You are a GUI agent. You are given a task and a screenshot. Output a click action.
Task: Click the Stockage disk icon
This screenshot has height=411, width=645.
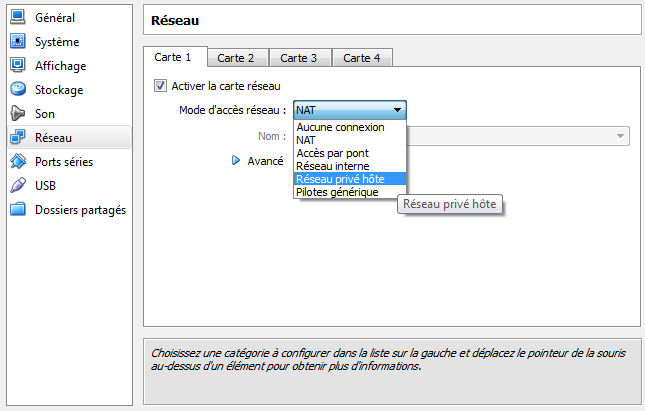[18, 90]
